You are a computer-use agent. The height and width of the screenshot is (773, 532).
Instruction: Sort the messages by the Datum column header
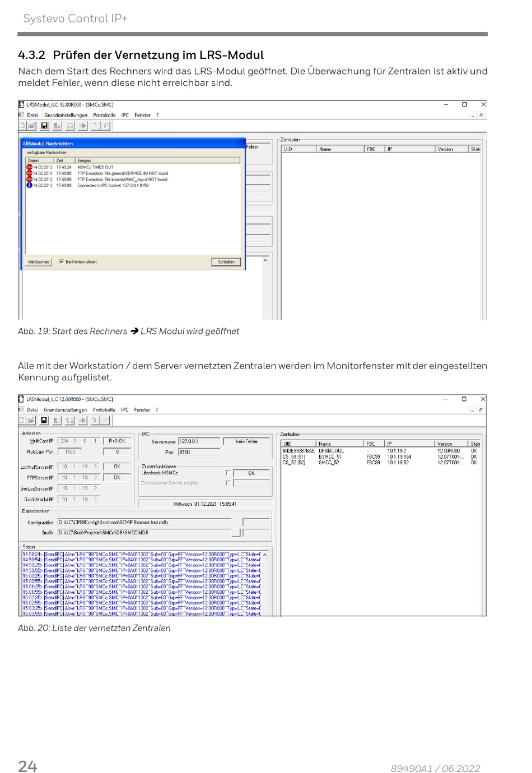tap(40, 160)
